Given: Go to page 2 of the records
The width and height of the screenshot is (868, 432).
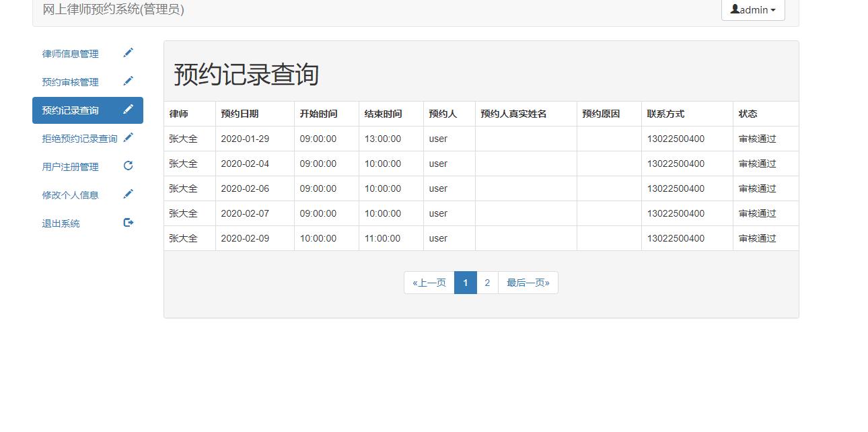Looking at the screenshot, I should (487, 283).
